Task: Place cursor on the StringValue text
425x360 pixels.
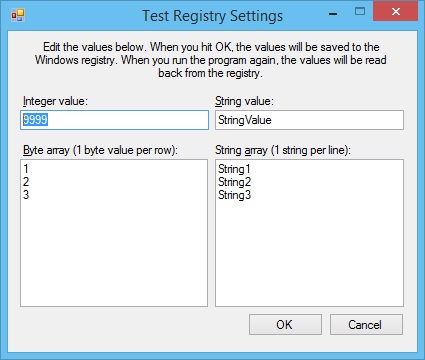Action: pos(245,120)
